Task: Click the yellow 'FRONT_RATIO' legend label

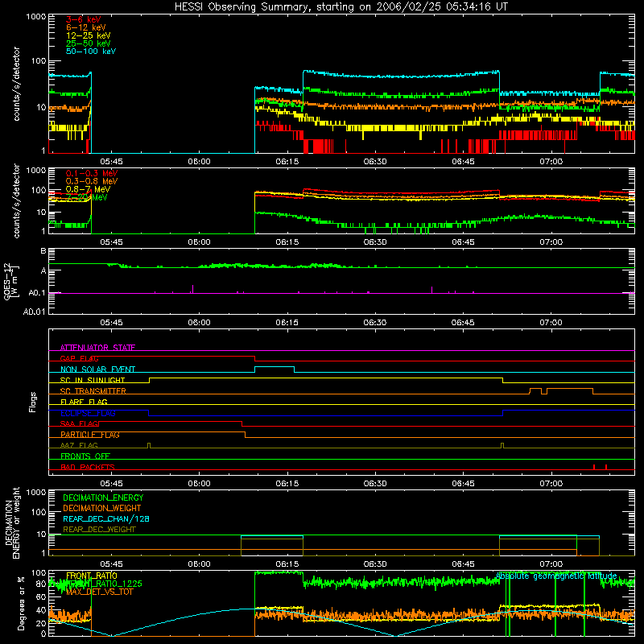Action: [92, 576]
